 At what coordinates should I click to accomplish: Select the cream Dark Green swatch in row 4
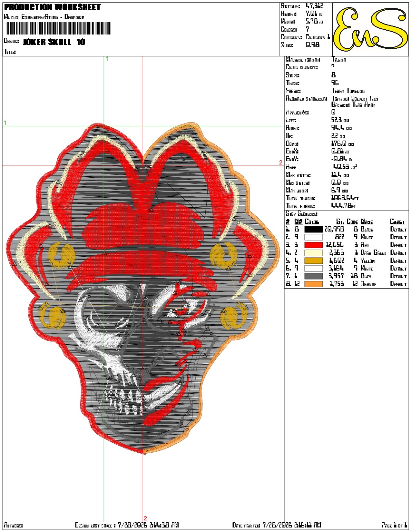[313, 253]
